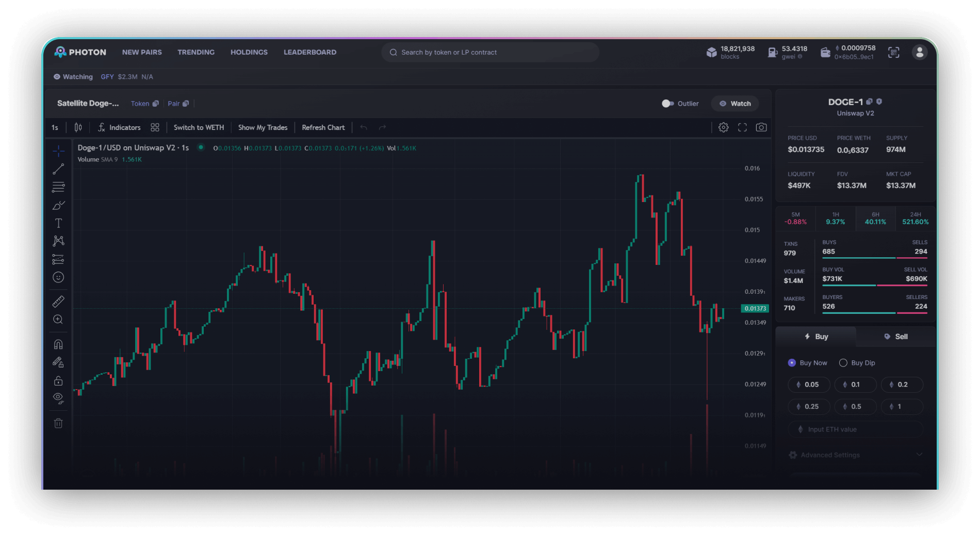
Task: Toggle the Outlier switch
Action: (x=667, y=104)
